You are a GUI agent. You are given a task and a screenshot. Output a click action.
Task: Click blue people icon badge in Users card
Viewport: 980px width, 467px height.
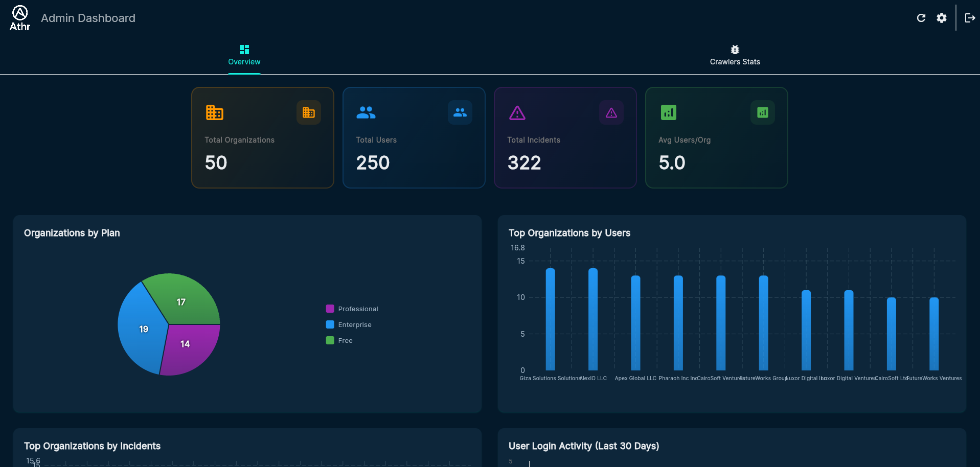(x=460, y=112)
